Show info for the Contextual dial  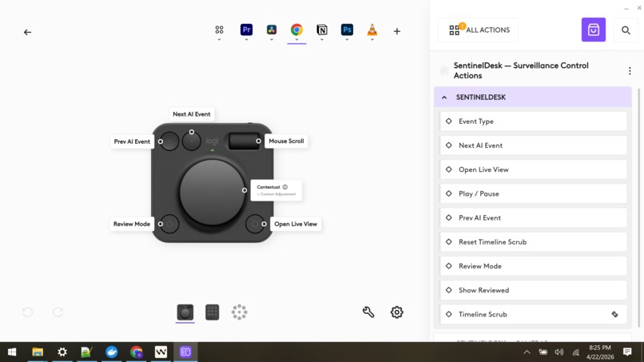(285, 187)
